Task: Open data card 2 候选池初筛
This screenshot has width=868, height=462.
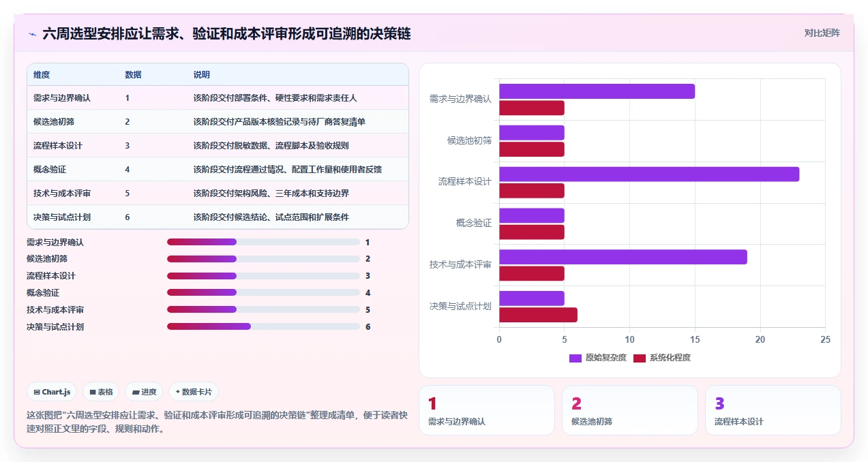Action: 630,410
